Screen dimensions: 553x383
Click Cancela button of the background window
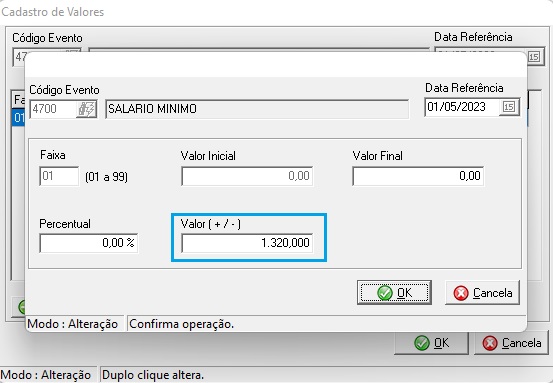(511, 342)
